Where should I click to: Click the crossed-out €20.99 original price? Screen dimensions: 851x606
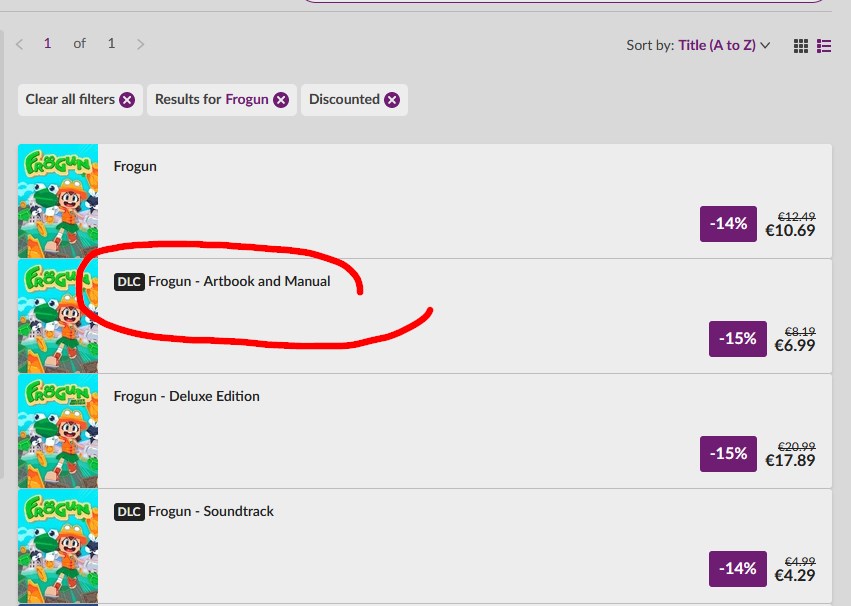click(x=796, y=446)
